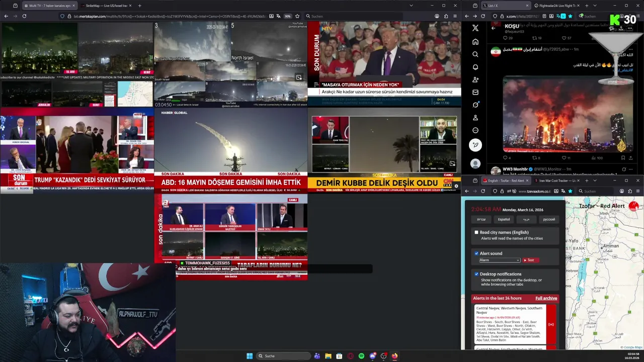This screenshot has height=362, width=644.
Task: Open X Home from the sidebar
Action: click(x=475, y=42)
